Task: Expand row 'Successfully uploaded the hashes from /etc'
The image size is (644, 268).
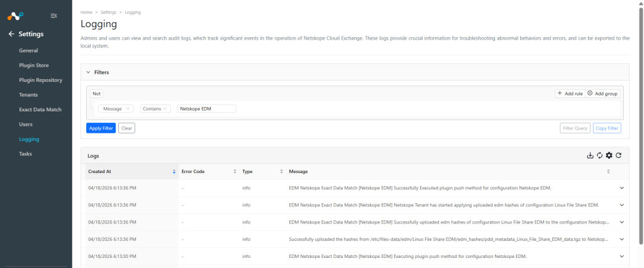Action: click(x=621, y=239)
